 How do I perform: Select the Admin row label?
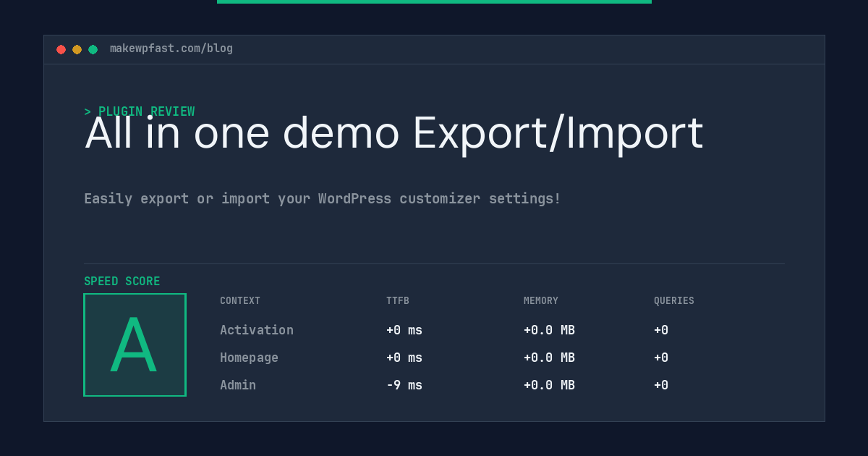[238, 385]
